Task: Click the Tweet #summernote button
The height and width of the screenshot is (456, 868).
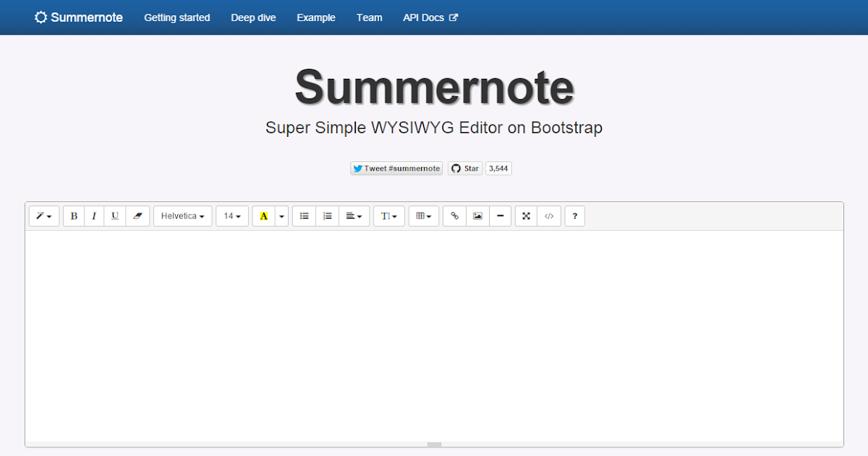Action: click(396, 168)
